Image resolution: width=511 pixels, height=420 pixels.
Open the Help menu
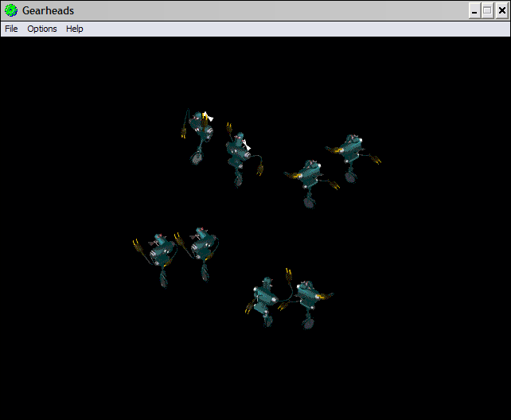[74, 29]
